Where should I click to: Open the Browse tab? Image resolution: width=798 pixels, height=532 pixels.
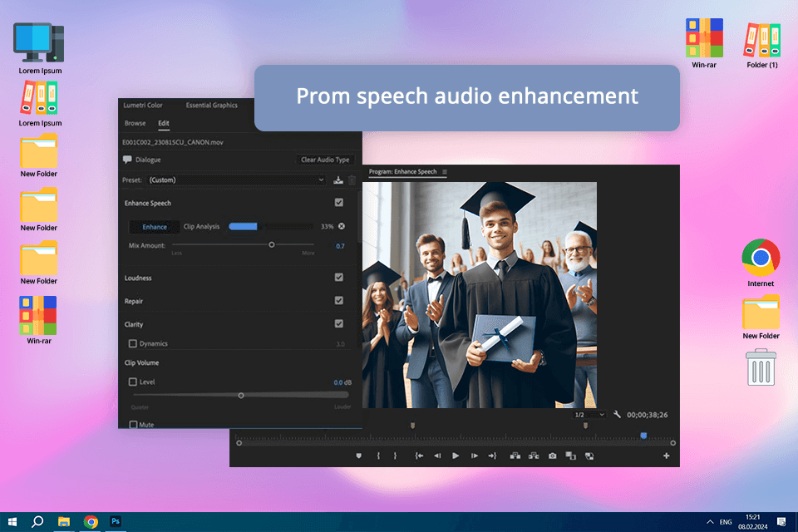coord(135,123)
